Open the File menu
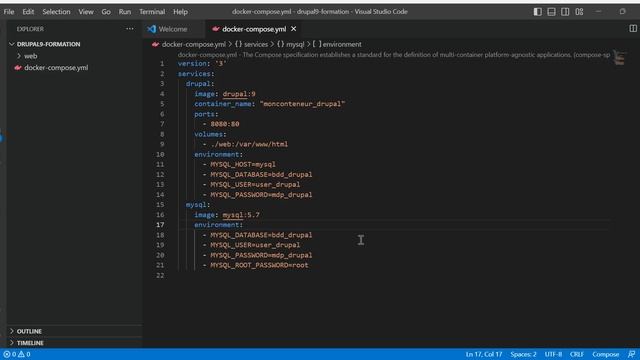The height and width of the screenshot is (360, 640). click(9, 12)
